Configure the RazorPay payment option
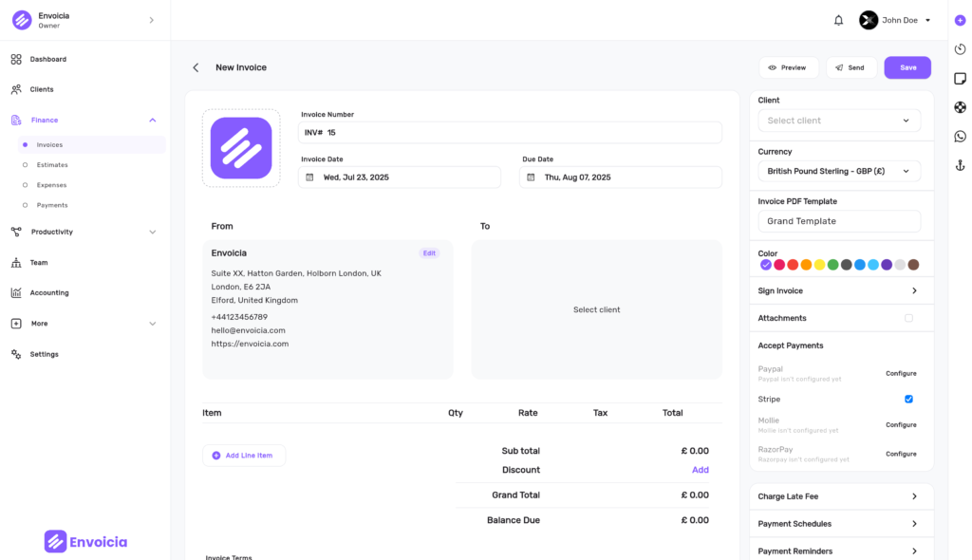 [901, 454]
